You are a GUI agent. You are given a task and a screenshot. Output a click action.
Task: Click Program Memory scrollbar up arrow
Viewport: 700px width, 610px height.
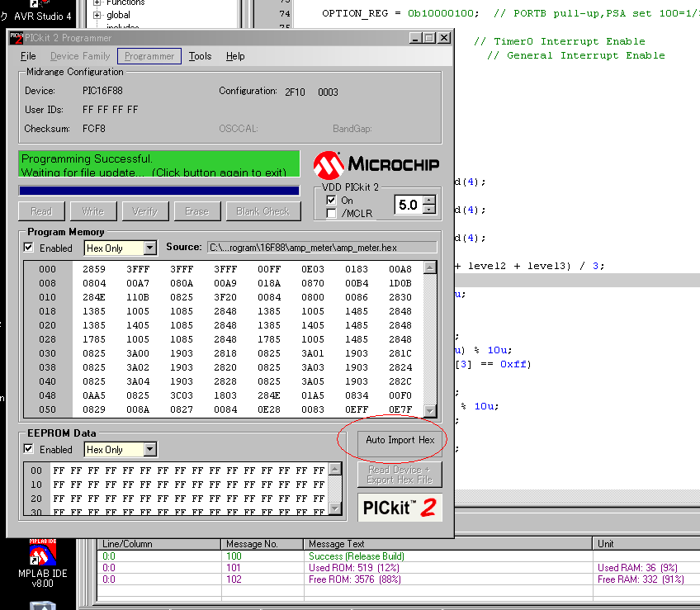coord(429,268)
